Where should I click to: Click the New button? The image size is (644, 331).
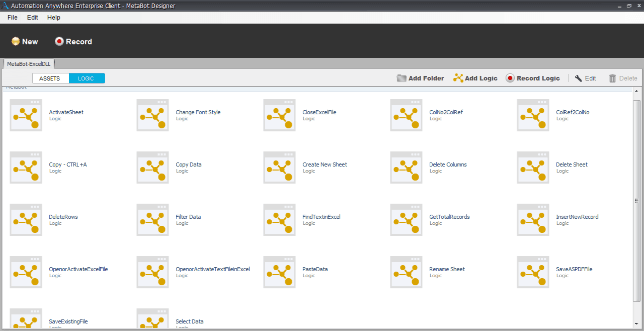click(x=25, y=42)
